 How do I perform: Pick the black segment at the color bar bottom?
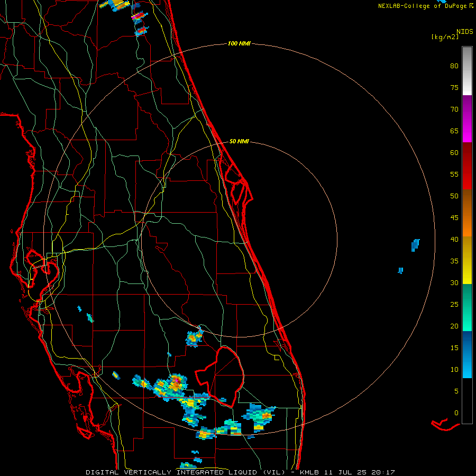point(467,401)
